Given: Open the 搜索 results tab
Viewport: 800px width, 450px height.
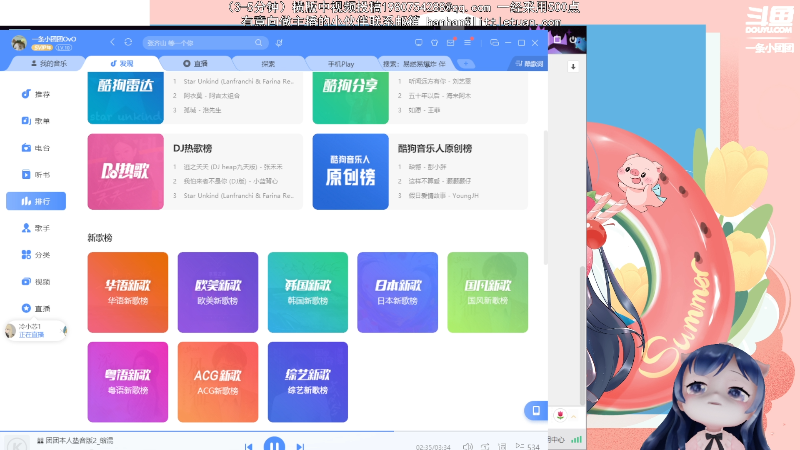Looking at the screenshot, I should [414, 64].
